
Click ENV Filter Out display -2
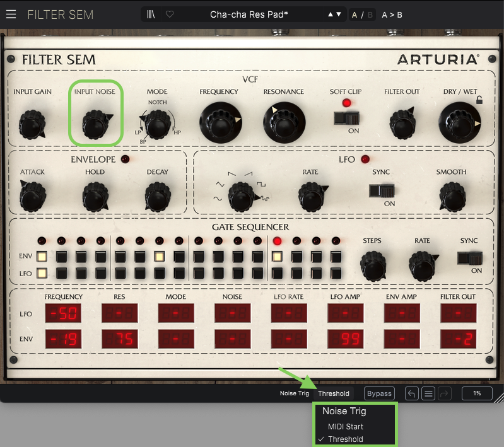(x=459, y=339)
